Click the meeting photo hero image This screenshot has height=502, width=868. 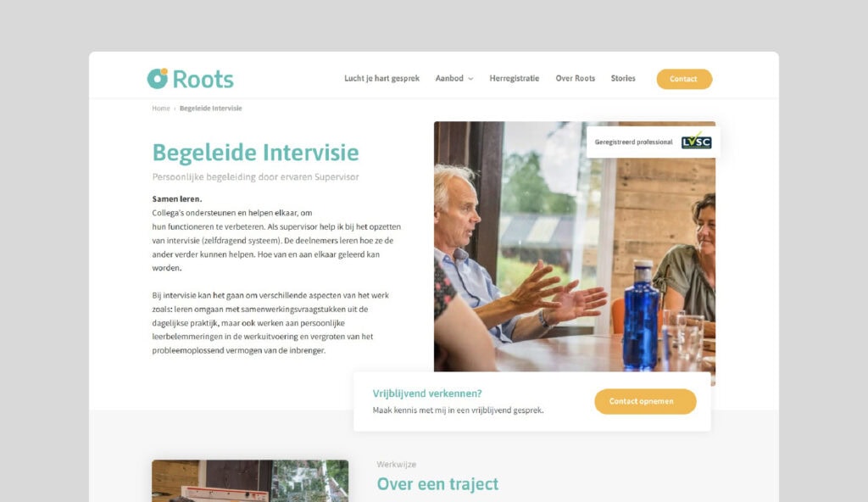pos(575,247)
